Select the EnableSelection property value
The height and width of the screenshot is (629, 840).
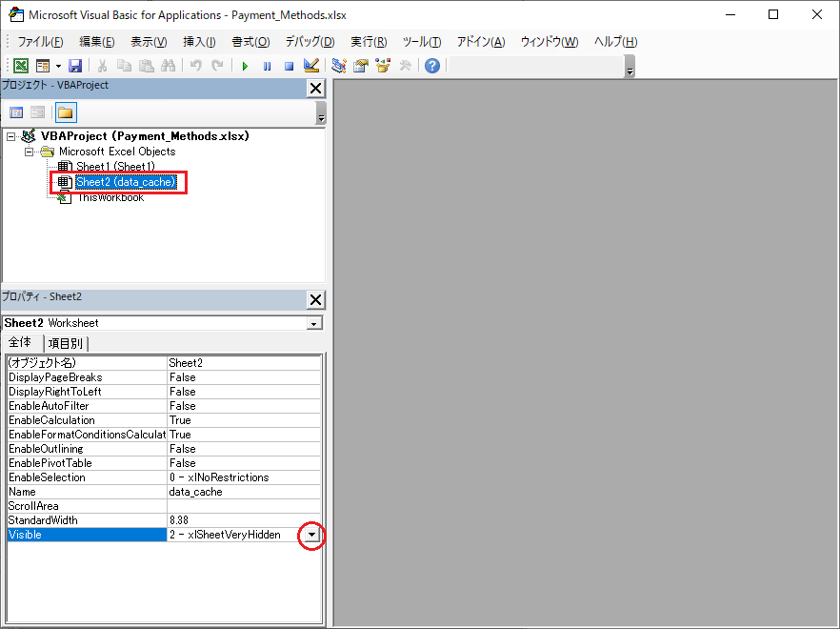coord(244,477)
